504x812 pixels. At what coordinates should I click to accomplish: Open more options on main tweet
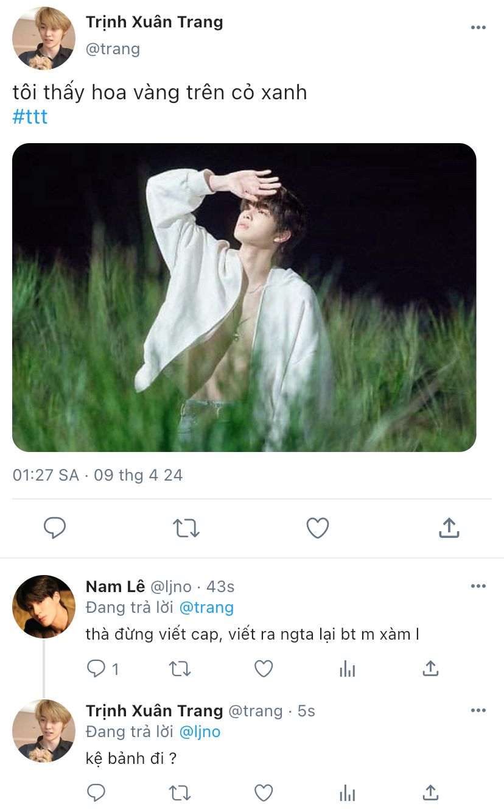478,27
